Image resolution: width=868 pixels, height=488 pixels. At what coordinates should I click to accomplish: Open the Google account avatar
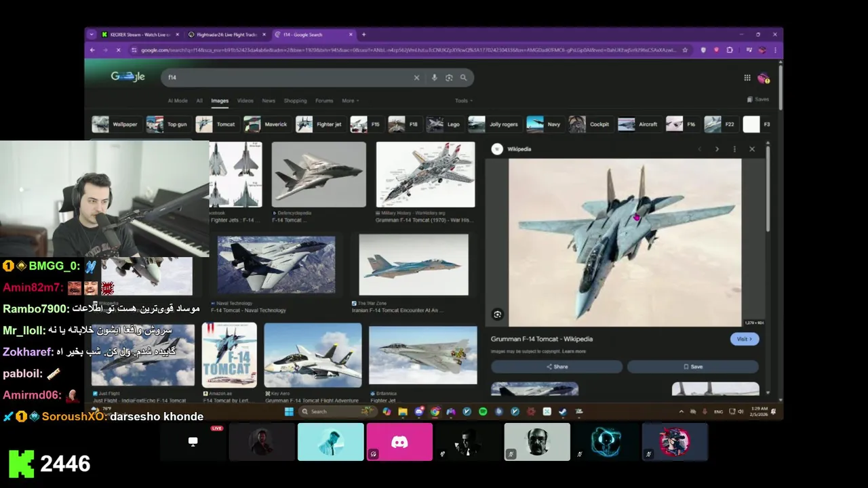[764, 78]
